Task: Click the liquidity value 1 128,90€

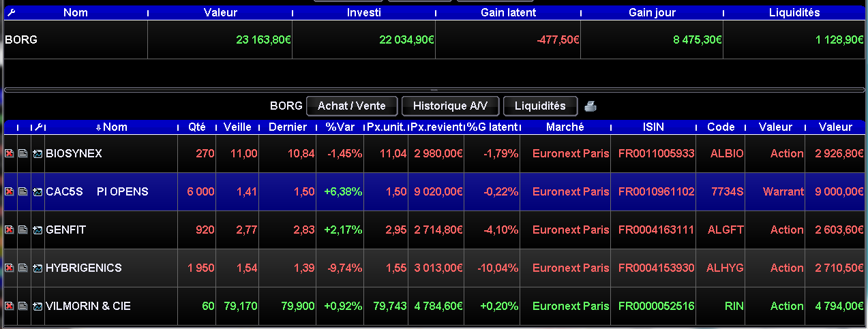Action: click(840, 40)
